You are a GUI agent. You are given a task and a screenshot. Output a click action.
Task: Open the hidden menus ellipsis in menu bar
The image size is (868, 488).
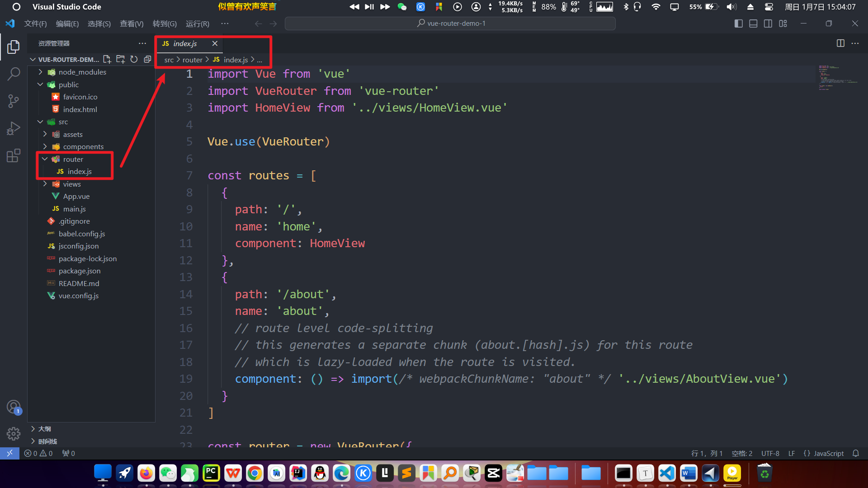pos(225,23)
